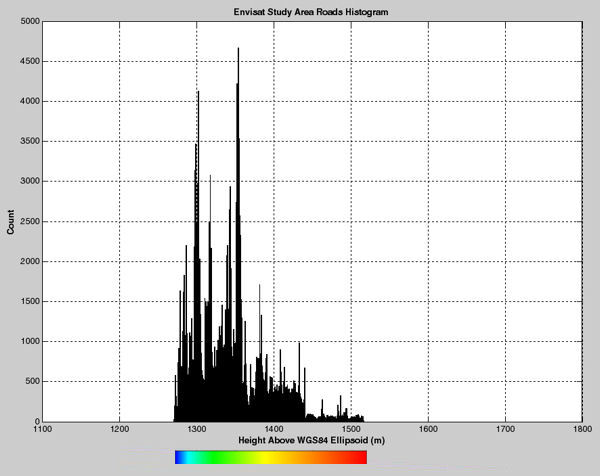Click the y-axis tick label 3500
The width and height of the screenshot is (600, 476).
(30, 141)
